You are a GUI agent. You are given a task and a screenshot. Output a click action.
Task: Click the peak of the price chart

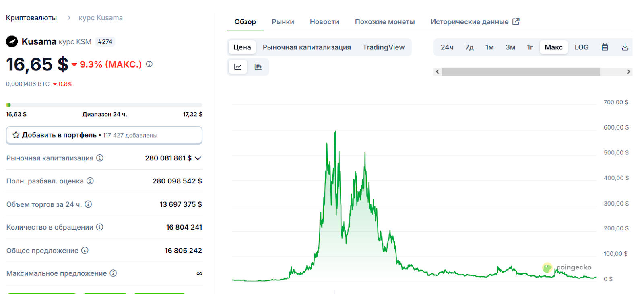coord(335,132)
